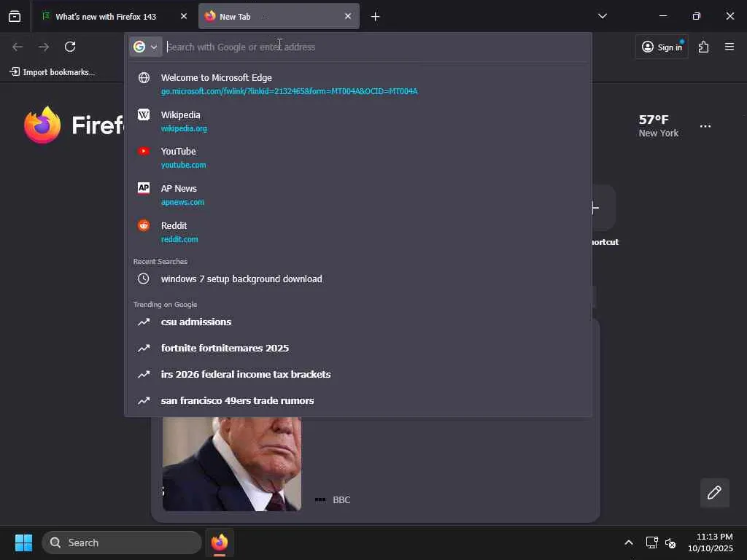Click the pencil customize new tab button
This screenshot has width=747, height=560.
pos(714,492)
